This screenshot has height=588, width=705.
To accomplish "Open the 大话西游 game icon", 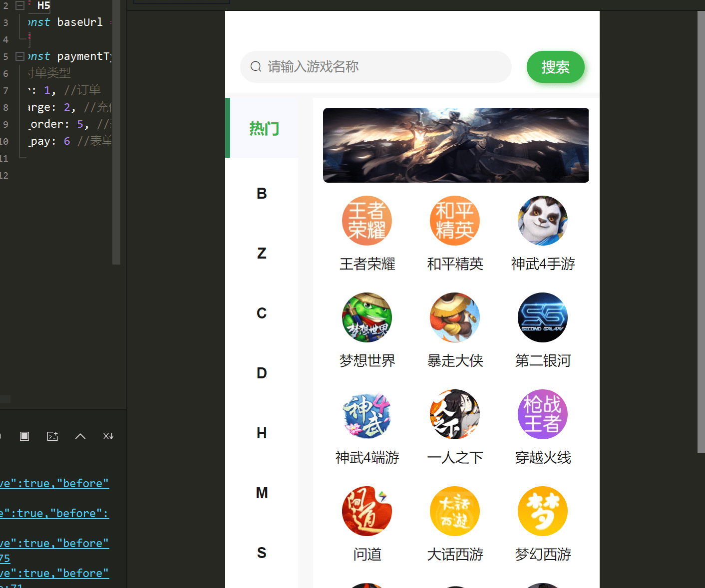I will (455, 511).
